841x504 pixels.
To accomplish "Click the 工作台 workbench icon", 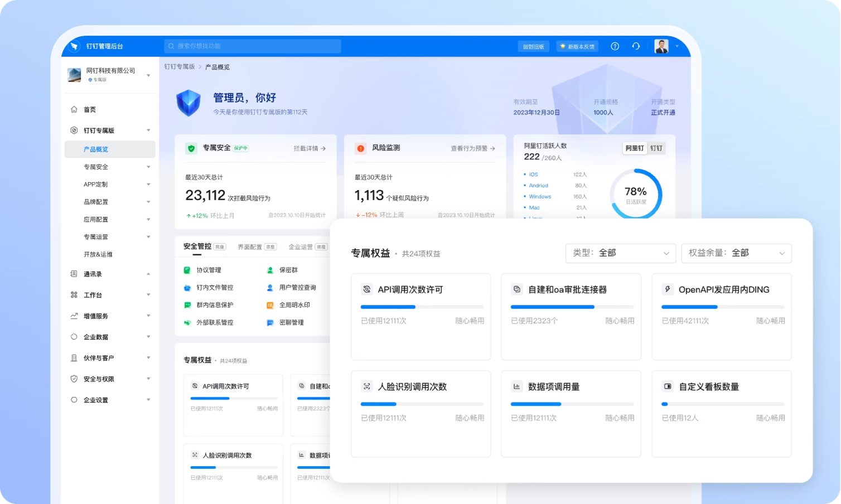I will (x=74, y=295).
